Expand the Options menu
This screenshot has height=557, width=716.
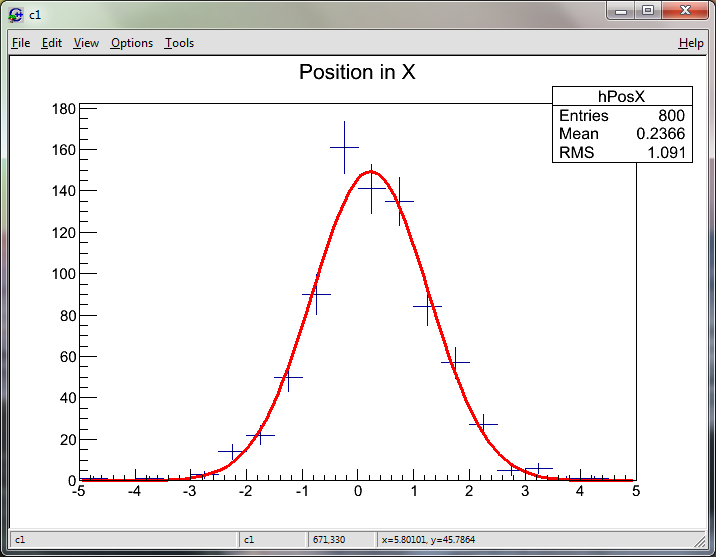coord(131,43)
